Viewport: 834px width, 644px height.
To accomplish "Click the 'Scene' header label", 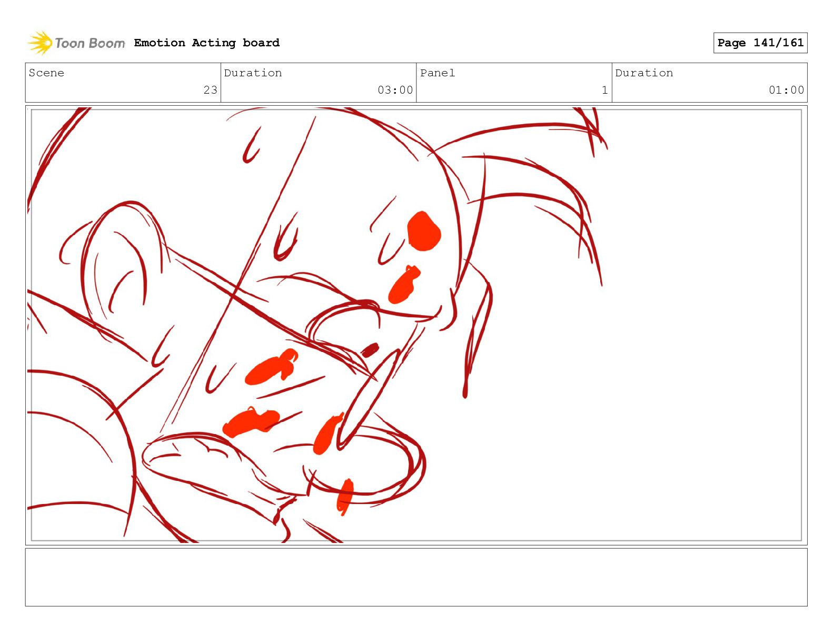I will click(46, 73).
